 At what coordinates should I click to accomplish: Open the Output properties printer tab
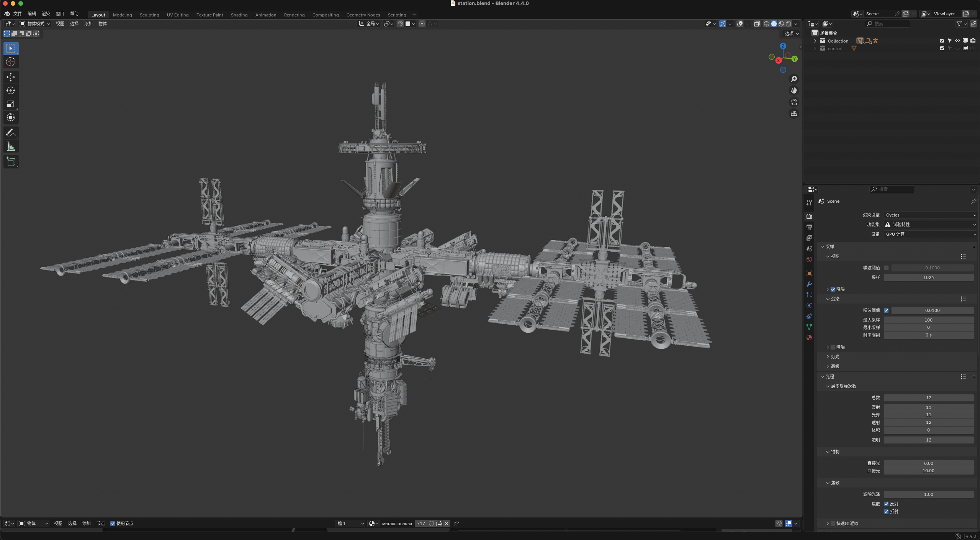pos(809,227)
